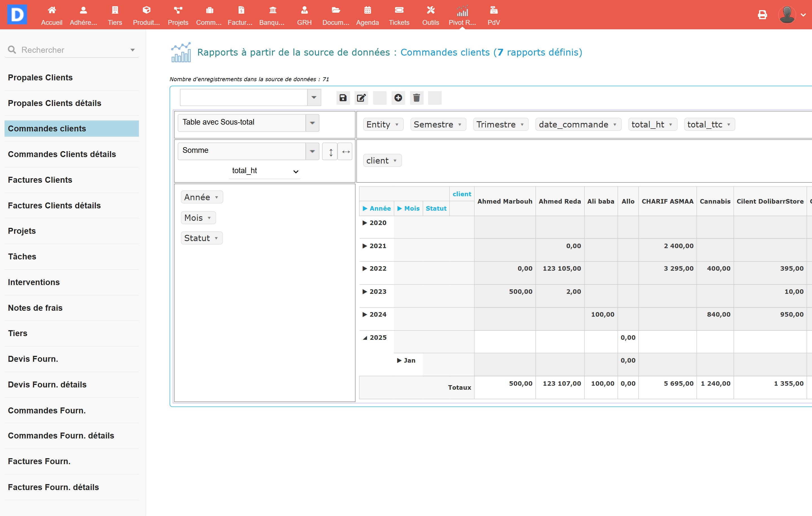
Task: Open the Somme aggregator dropdown
Action: (248, 151)
